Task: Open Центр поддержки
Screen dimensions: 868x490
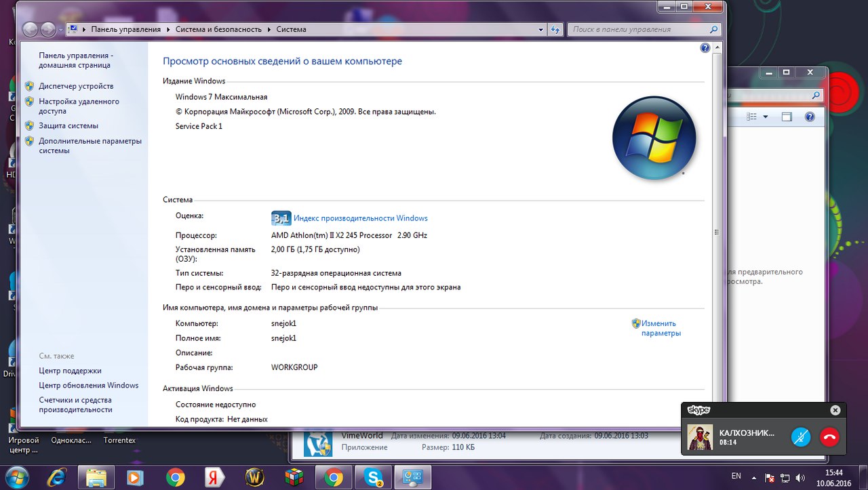Action: (70, 371)
